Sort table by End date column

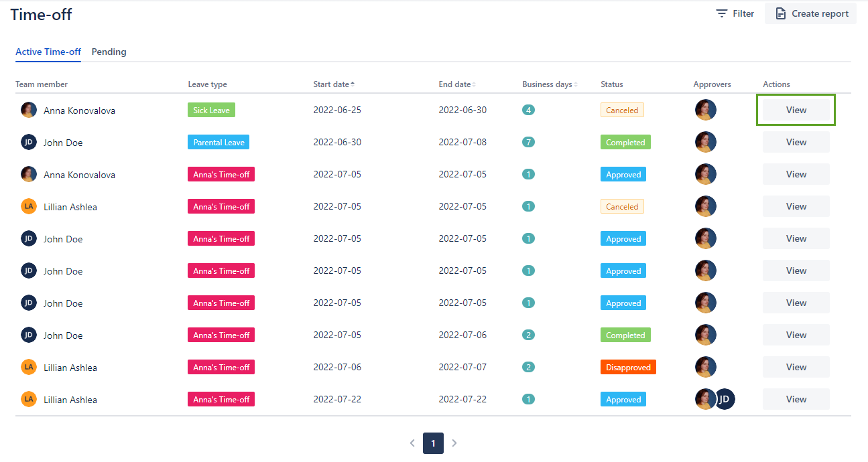coord(456,84)
